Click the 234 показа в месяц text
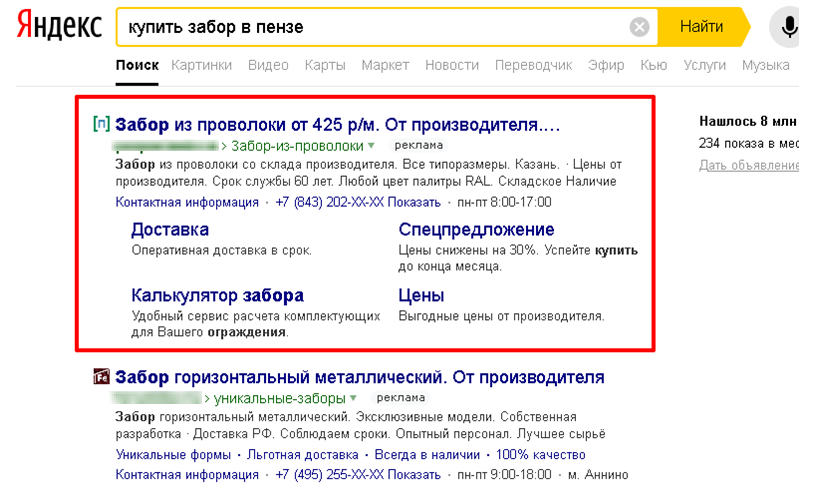The image size is (840, 492). click(x=748, y=144)
